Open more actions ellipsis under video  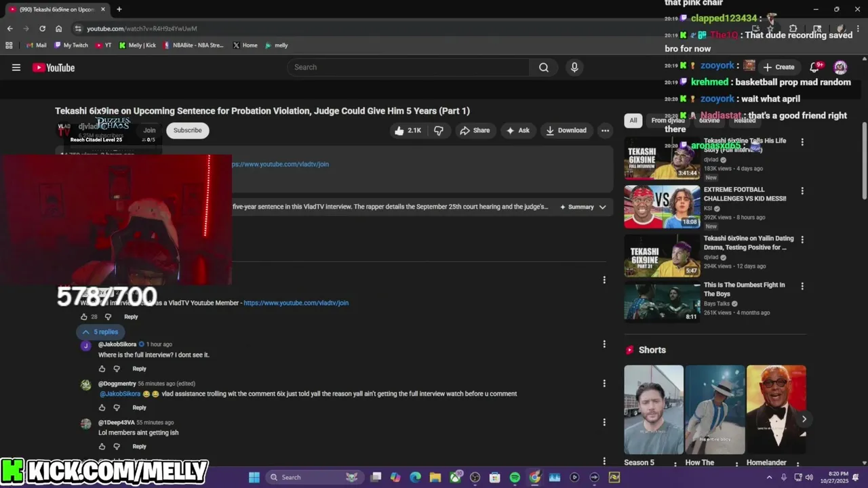pyautogui.click(x=605, y=130)
